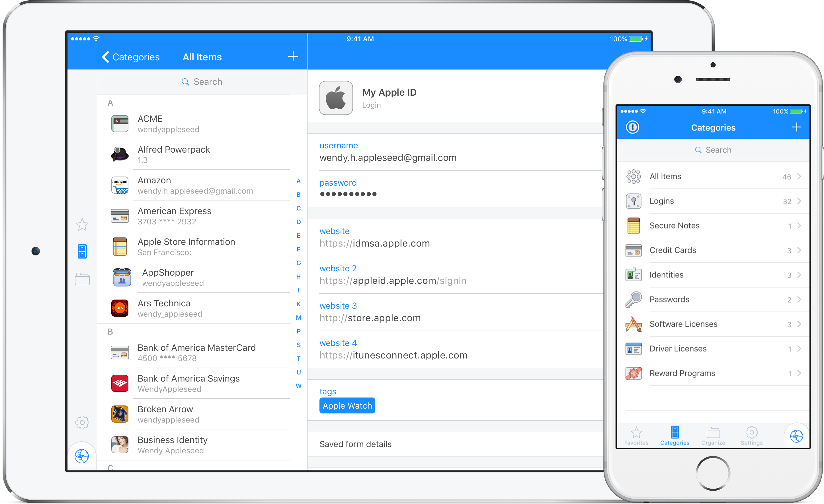Open the appleid.apple.com/signin website link
824x504 pixels.
[x=393, y=280]
